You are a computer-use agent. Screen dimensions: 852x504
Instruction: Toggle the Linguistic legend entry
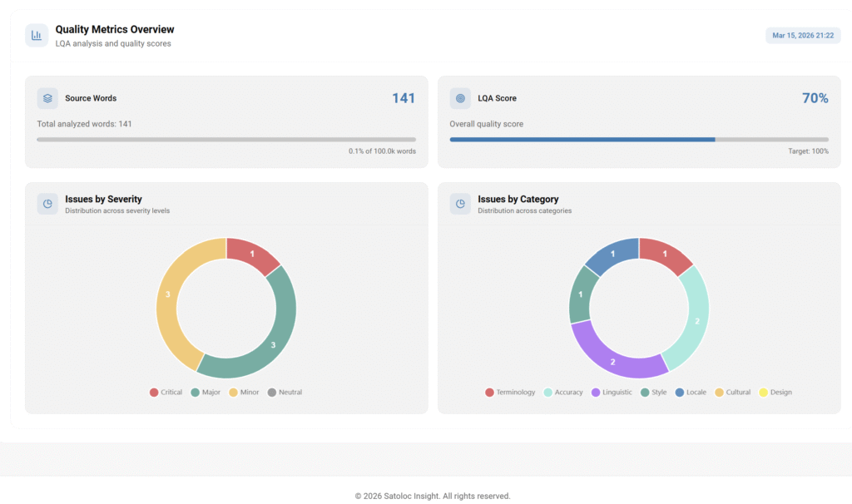click(x=612, y=393)
